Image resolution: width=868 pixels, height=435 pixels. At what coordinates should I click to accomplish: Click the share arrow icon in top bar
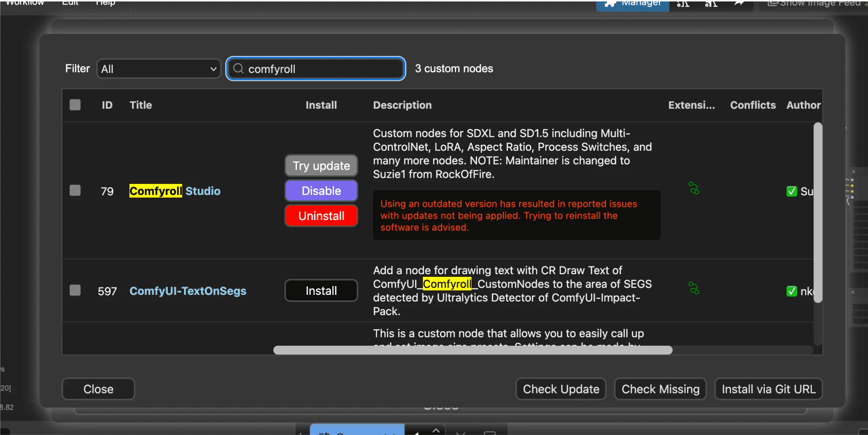739,3
